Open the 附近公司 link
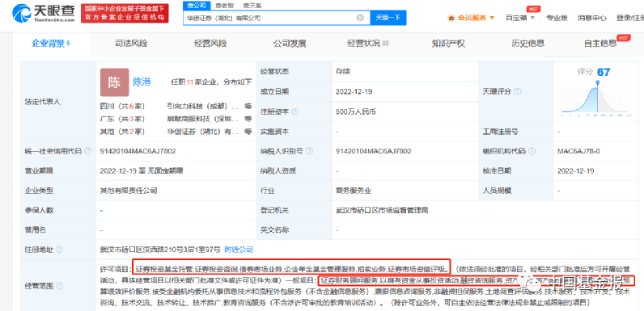Viewport: 644px width, 311px height. 239,250
